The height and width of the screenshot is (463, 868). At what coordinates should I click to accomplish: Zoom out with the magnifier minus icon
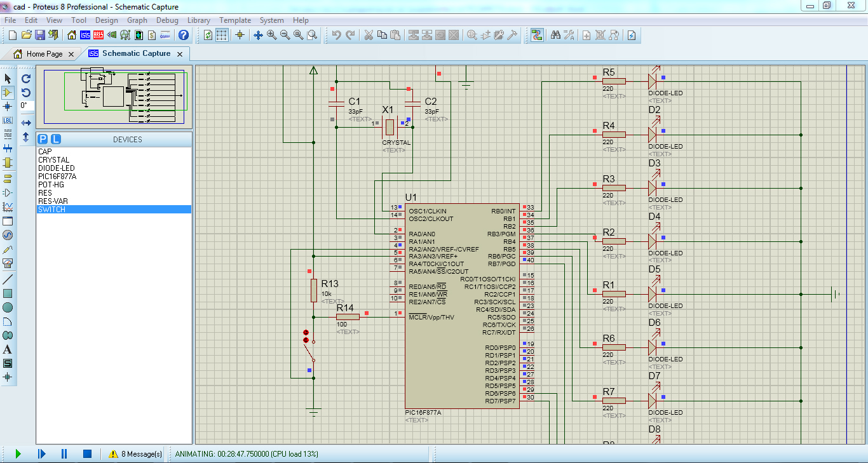pyautogui.click(x=285, y=35)
